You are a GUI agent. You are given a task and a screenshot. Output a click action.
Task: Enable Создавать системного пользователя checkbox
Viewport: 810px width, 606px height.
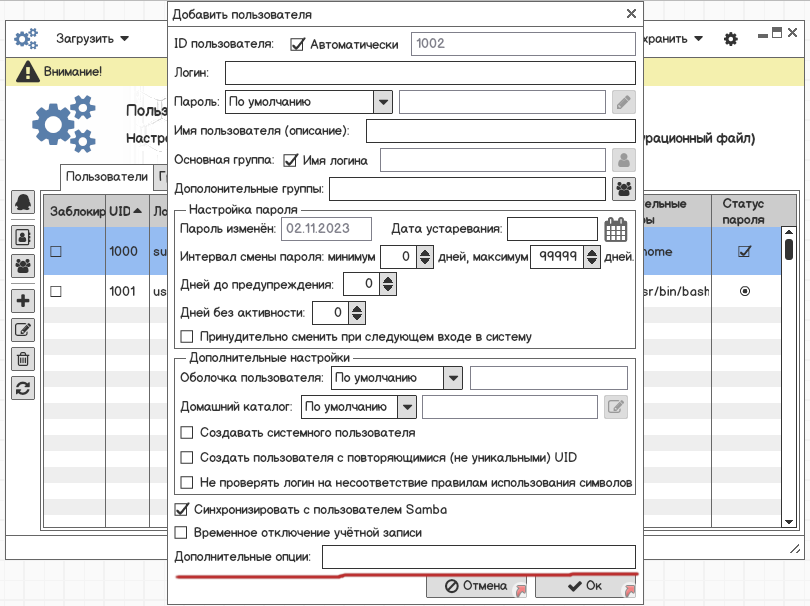pos(186,432)
